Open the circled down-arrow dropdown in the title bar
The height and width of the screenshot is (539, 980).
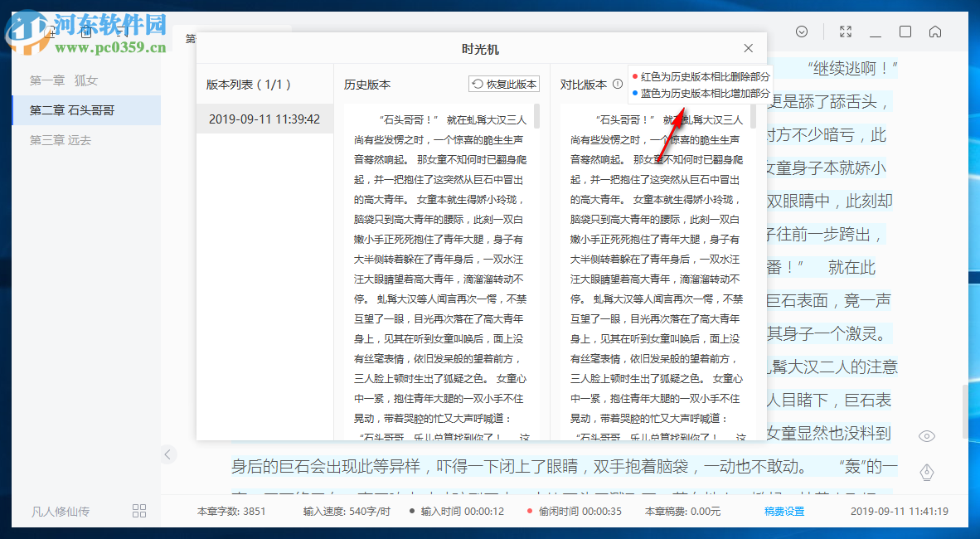click(x=802, y=32)
